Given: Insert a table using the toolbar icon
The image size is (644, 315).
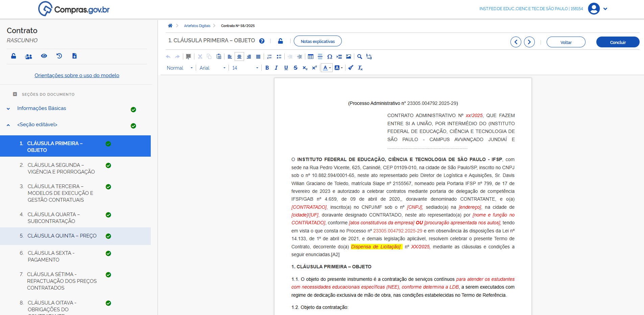Looking at the screenshot, I should pos(310,57).
